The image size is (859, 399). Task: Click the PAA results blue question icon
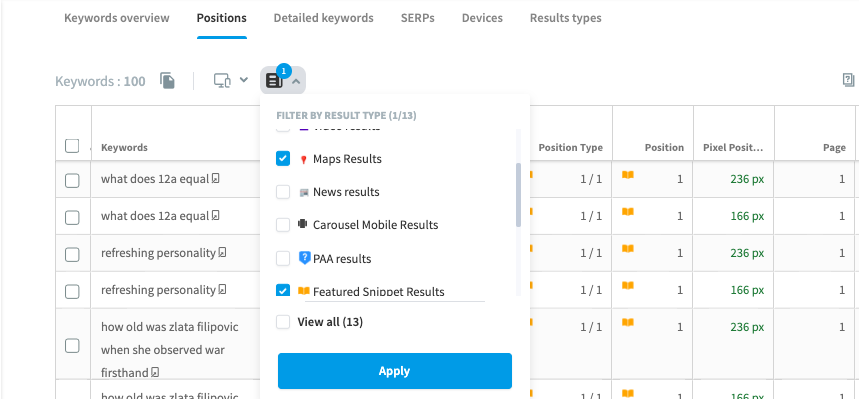pos(305,258)
